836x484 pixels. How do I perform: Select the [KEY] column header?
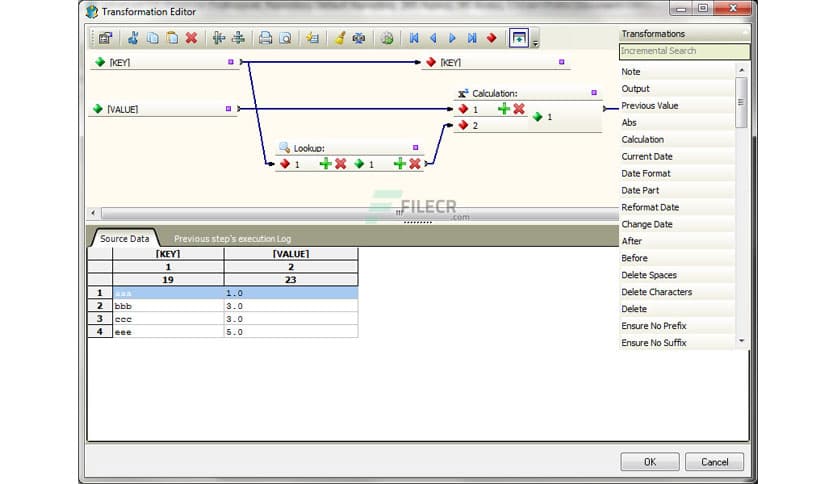[x=168, y=254]
